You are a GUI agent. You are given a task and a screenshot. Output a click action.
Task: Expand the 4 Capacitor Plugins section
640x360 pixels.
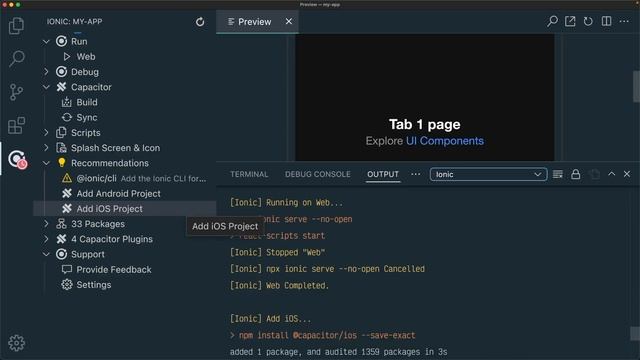click(x=46, y=239)
